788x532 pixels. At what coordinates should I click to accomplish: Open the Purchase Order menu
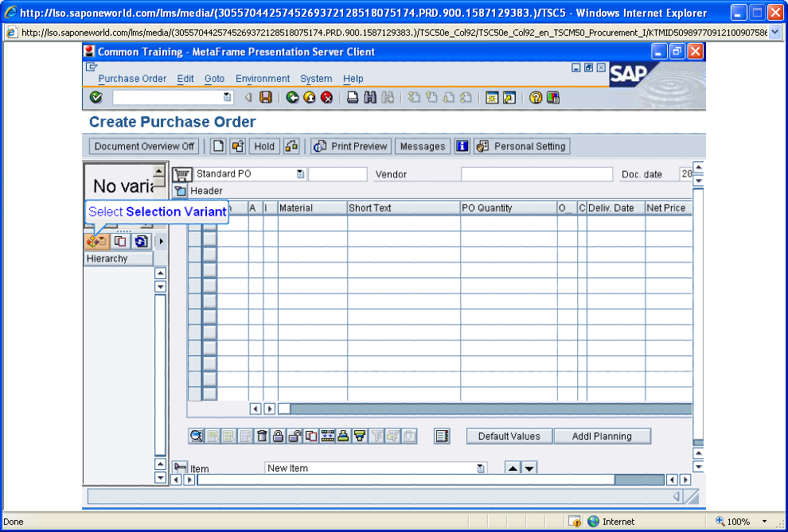coord(132,79)
